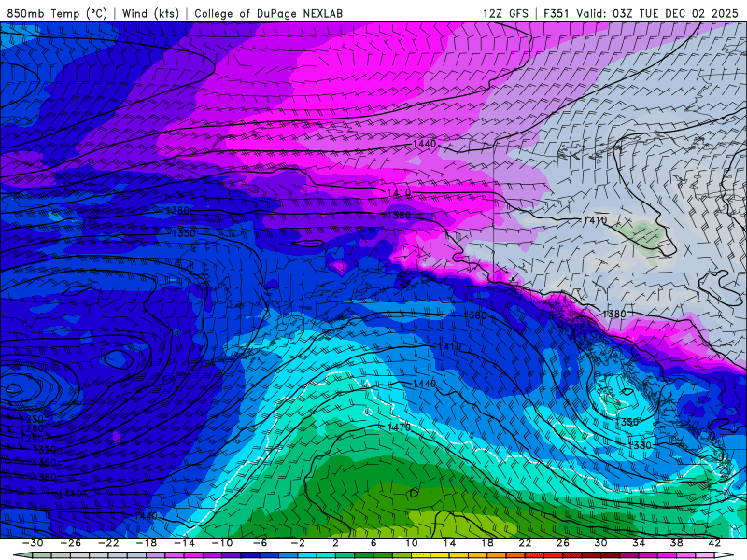
Task: Select the -22 legend value
Action: (108, 543)
